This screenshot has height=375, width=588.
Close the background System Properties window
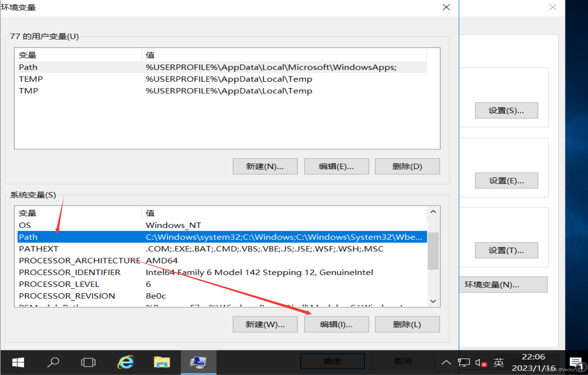pyautogui.click(x=553, y=7)
